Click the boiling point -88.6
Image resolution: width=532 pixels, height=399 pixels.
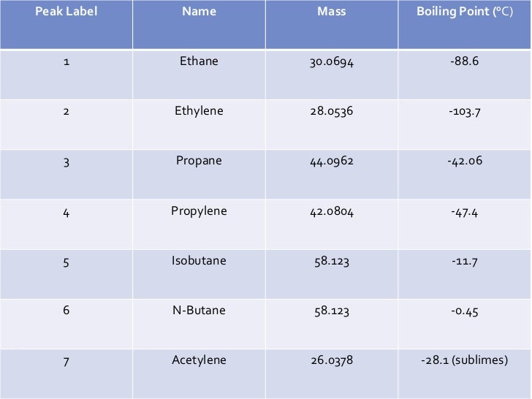click(x=465, y=61)
